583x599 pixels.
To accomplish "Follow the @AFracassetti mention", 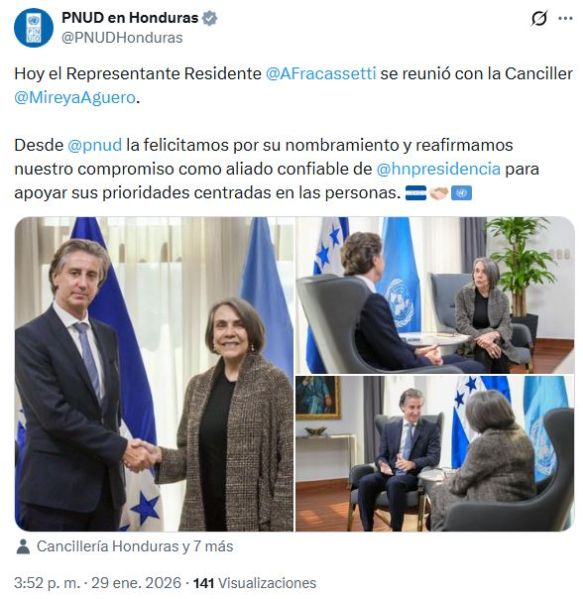I will [321, 73].
